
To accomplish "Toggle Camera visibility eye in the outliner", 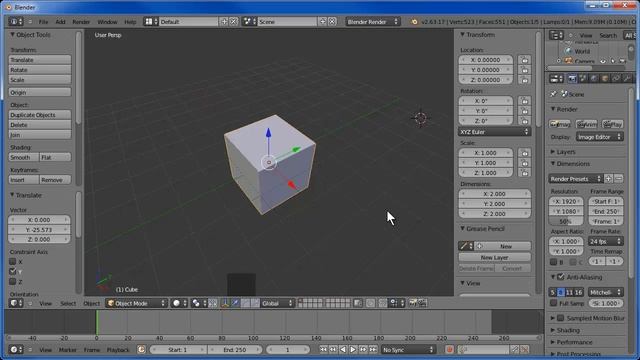I will (x=603, y=61).
